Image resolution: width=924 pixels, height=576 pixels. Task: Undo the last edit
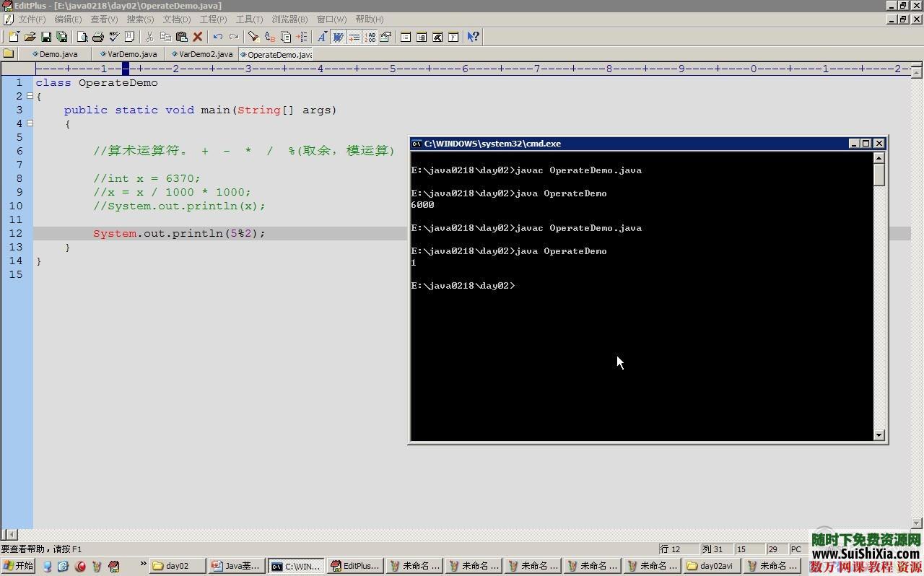pyautogui.click(x=217, y=37)
